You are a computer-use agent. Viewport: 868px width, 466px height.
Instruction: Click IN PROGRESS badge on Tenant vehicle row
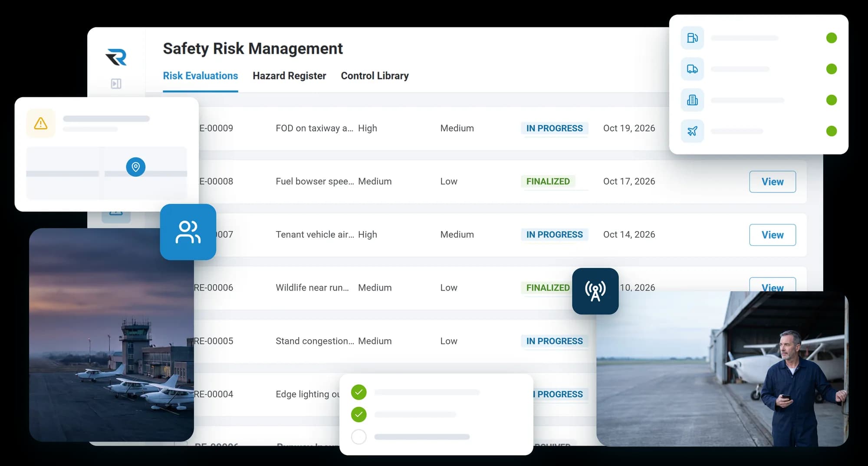(554, 235)
